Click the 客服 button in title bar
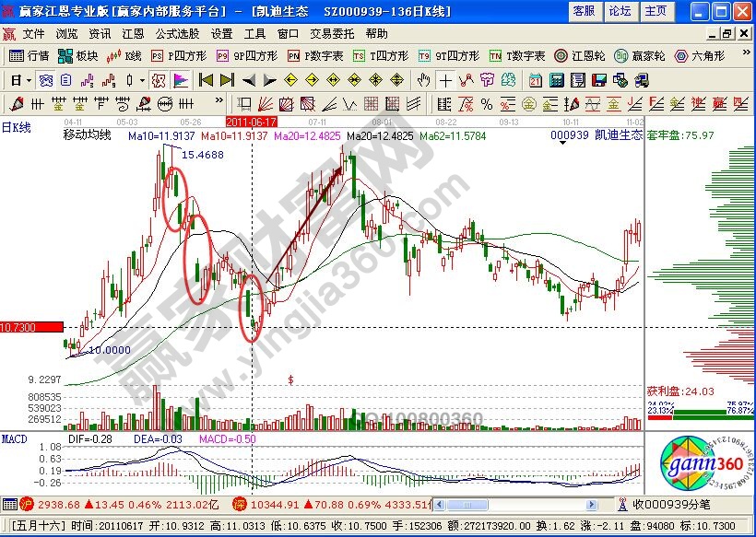The image size is (756, 537). pyautogui.click(x=583, y=11)
